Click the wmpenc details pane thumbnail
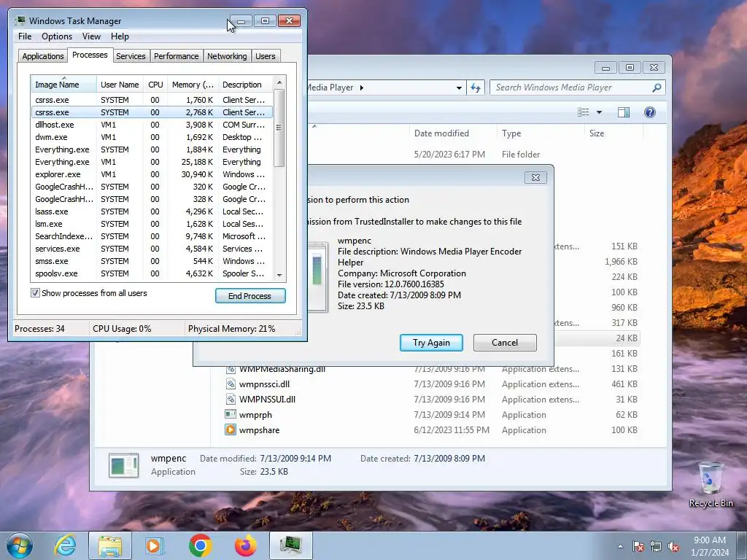This screenshot has width=747, height=560. 124,465
